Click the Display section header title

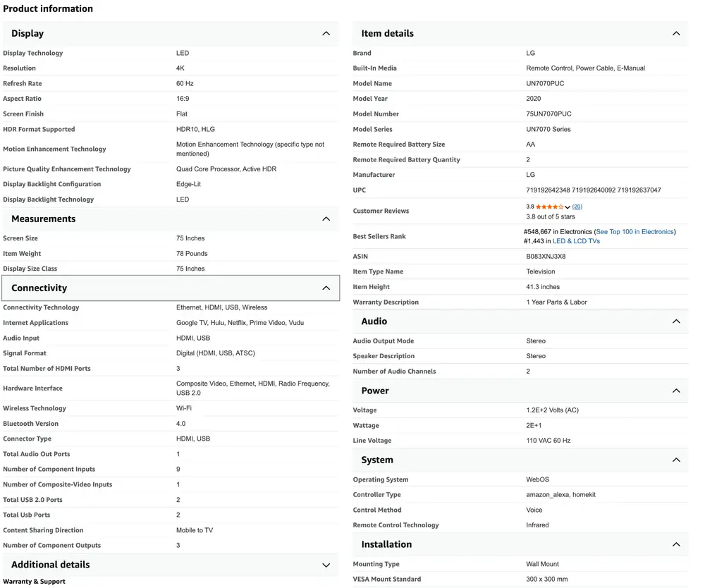27,34
